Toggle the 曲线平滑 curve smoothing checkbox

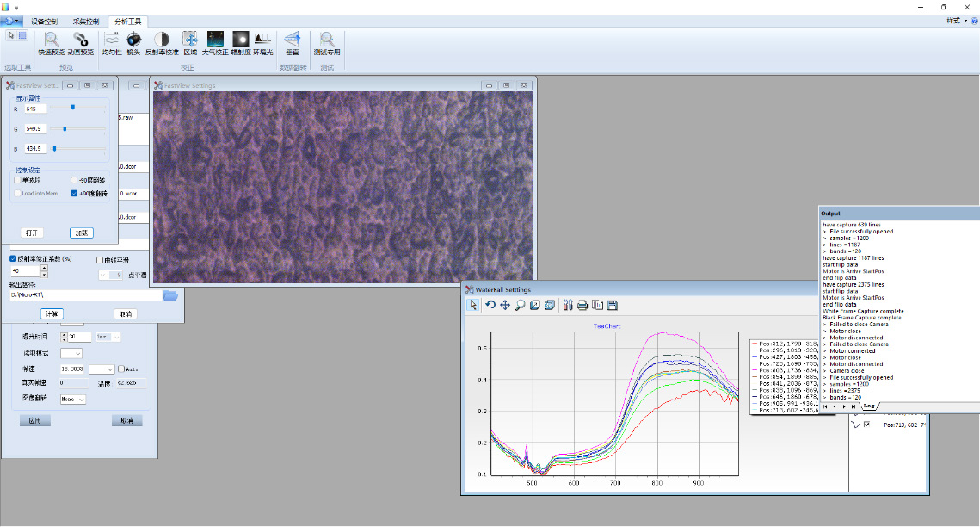pyautogui.click(x=101, y=259)
